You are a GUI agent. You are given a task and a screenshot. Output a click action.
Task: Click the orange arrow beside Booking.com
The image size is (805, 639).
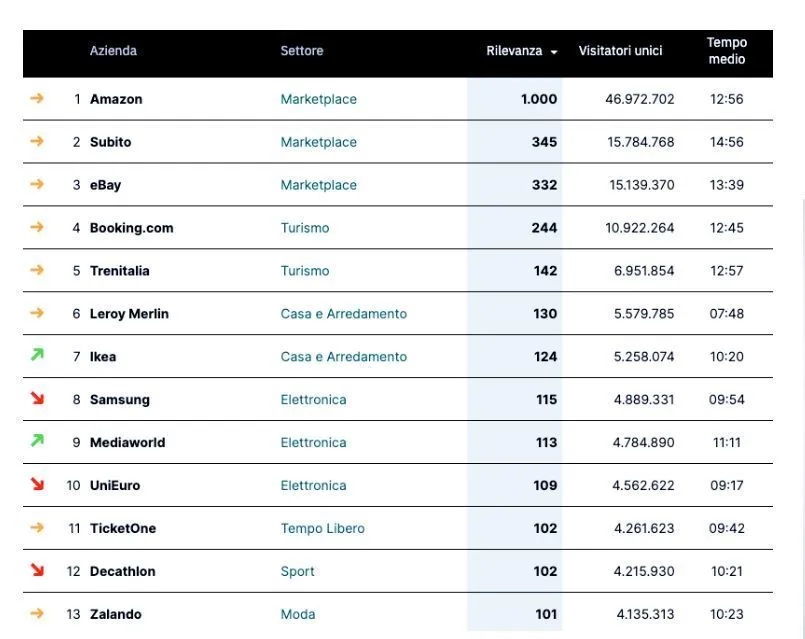[37, 228]
